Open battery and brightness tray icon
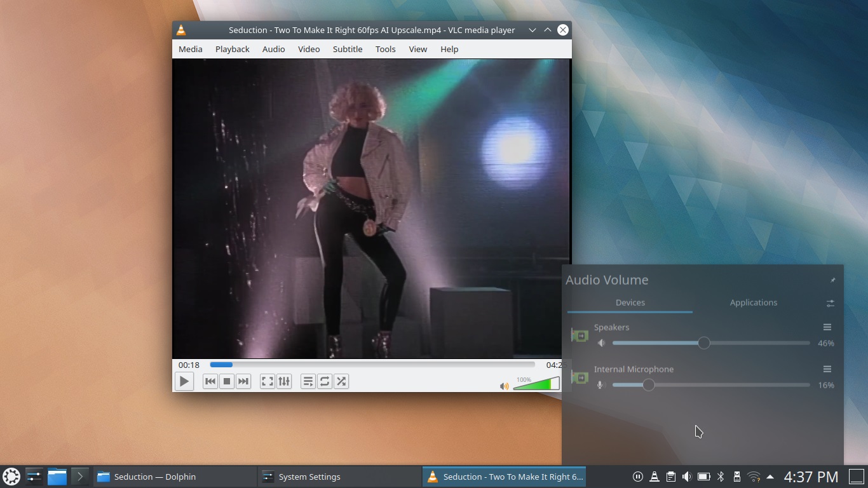The image size is (868, 488). click(x=704, y=477)
